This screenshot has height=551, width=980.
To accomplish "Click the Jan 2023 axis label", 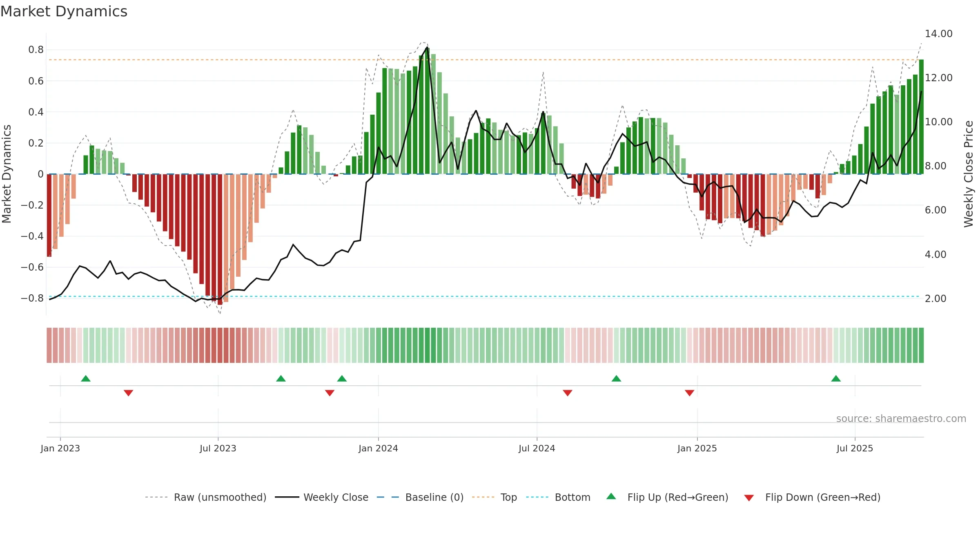I will (x=60, y=448).
